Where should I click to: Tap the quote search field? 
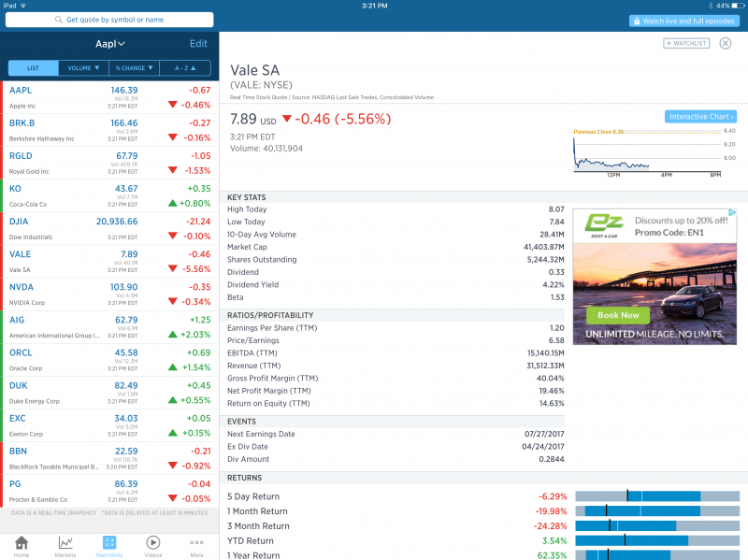click(109, 20)
